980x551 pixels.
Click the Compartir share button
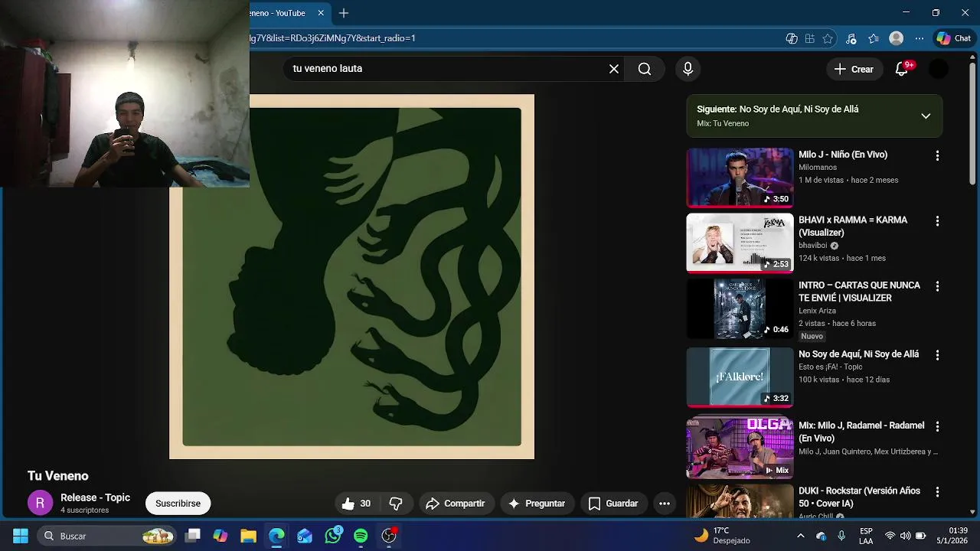(456, 504)
